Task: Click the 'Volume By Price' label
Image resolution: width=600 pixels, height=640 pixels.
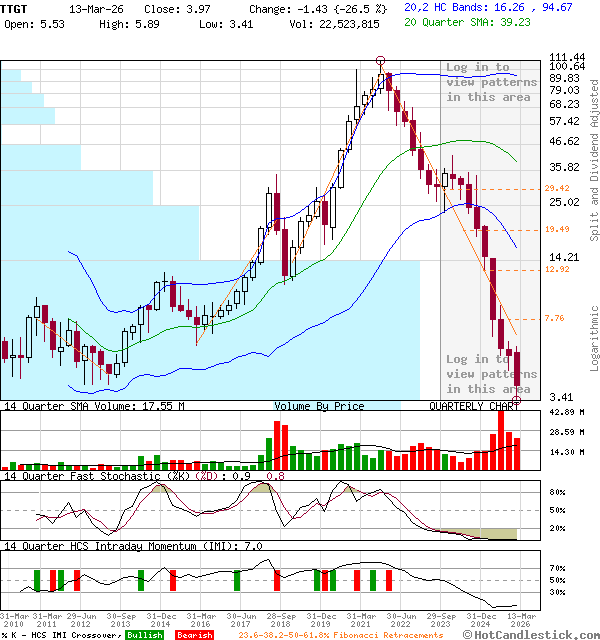Action: tap(319, 406)
